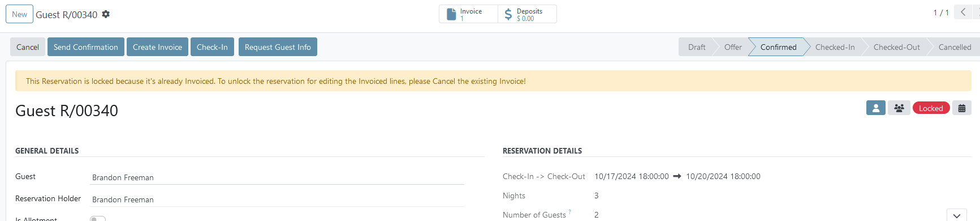Click the Request Guest Info button
Screen dimensions: 980x221
(278, 47)
